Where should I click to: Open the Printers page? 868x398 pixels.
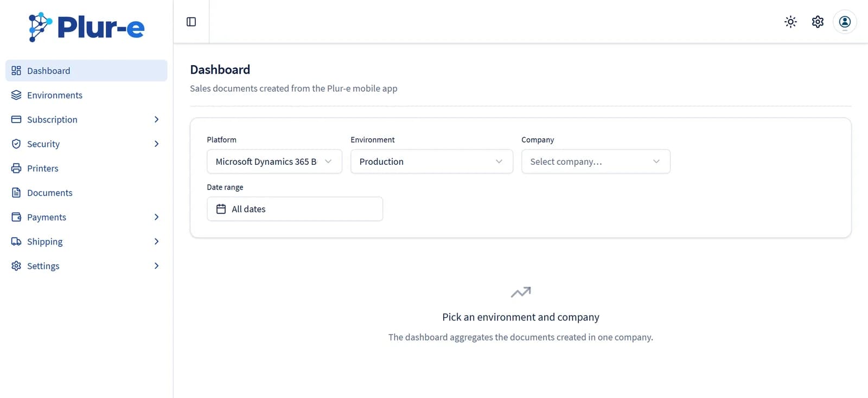pyautogui.click(x=86, y=168)
